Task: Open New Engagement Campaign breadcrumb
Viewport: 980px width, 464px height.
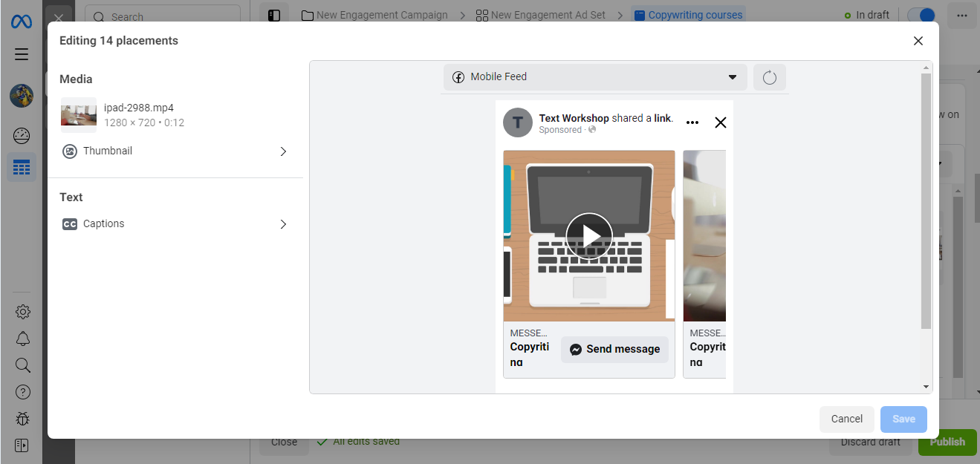Action: (x=374, y=15)
